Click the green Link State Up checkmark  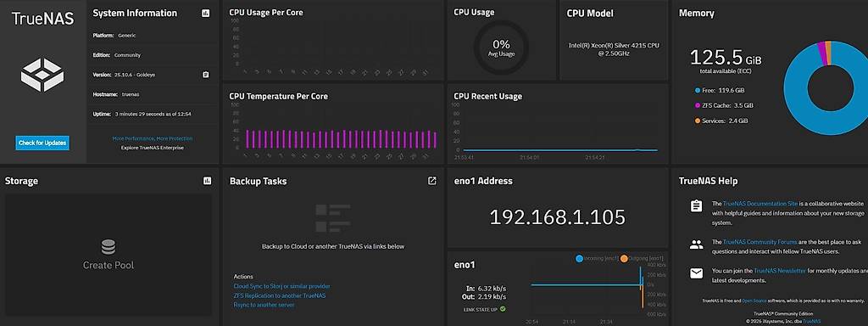503,309
